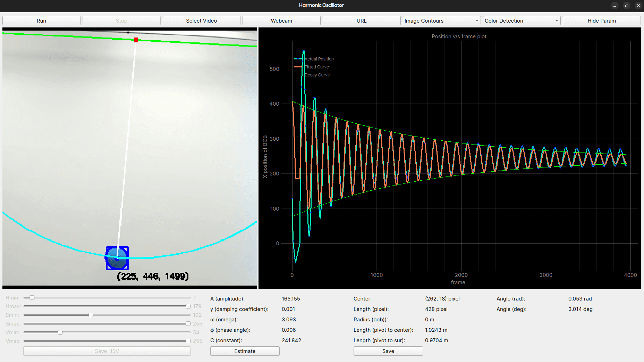The height and width of the screenshot is (362, 644).
Task: Click the Hmax slider handle
Action: pos(188,306)
